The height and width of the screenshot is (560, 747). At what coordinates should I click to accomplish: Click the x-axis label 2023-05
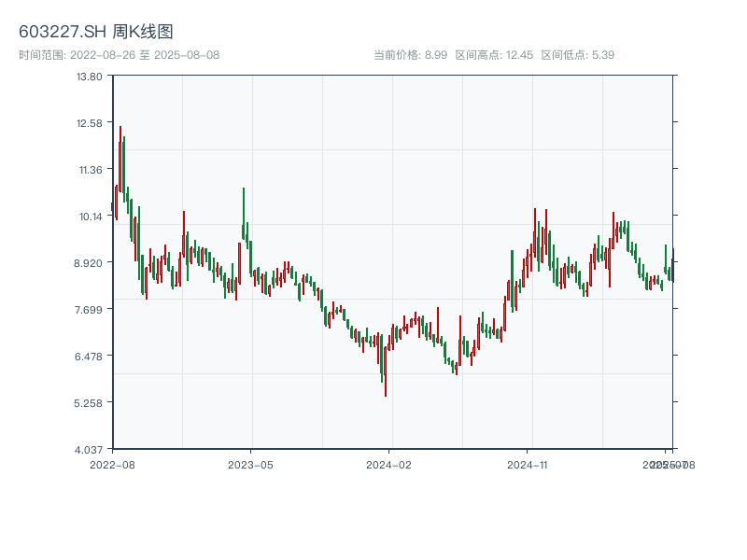[250, 465]
